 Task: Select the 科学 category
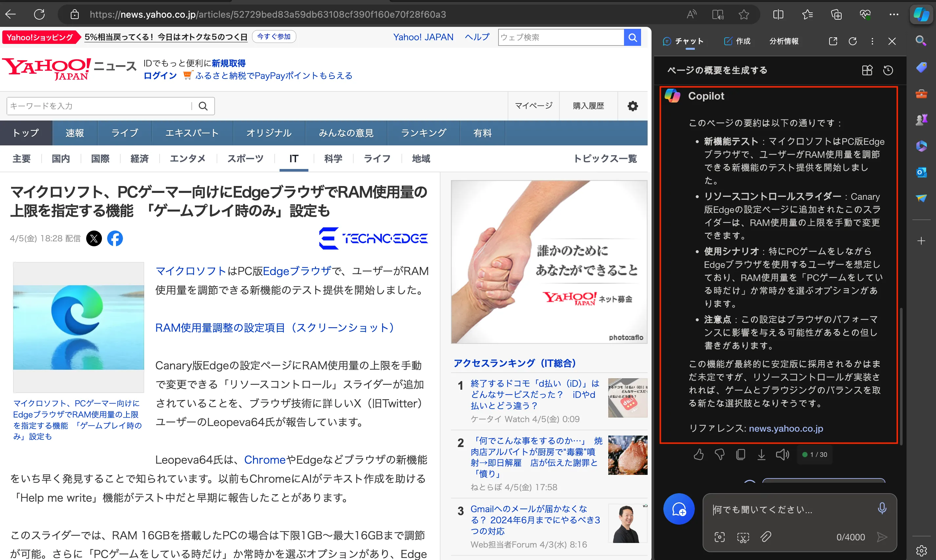pos(333,159)
